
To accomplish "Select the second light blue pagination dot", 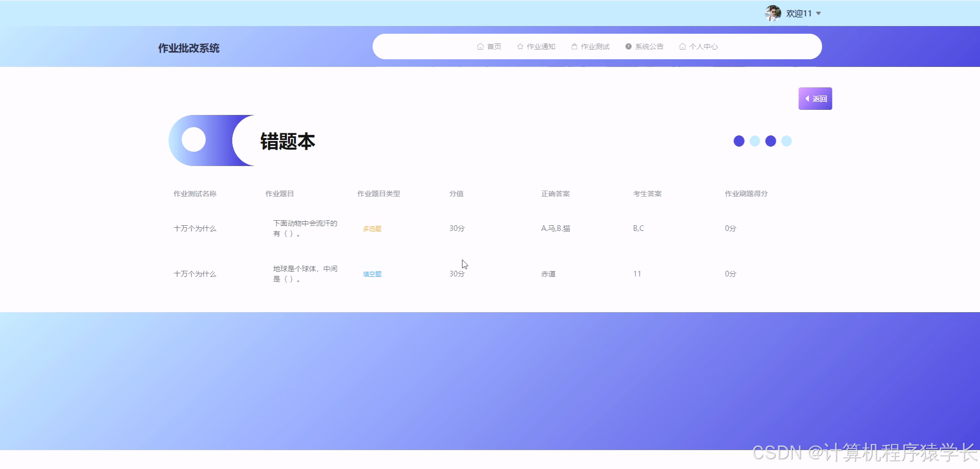I will pyautogui.click(x=754, y=140).
